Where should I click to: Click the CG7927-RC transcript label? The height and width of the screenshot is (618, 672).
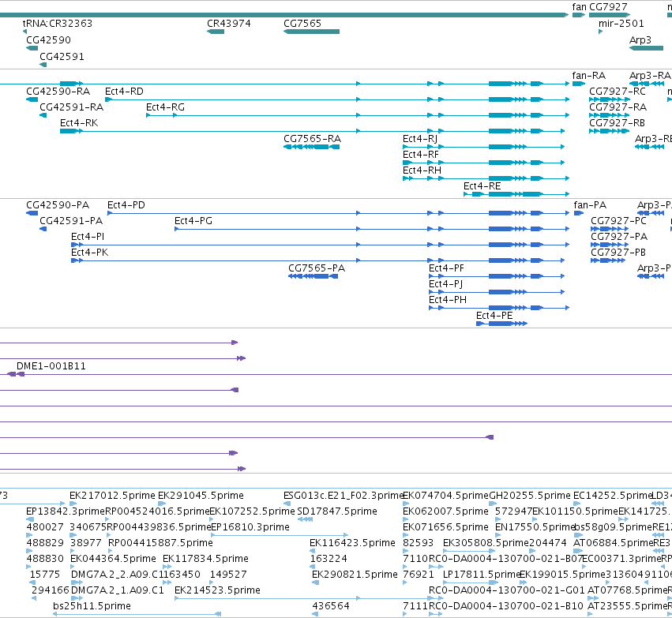pos(618,92)
